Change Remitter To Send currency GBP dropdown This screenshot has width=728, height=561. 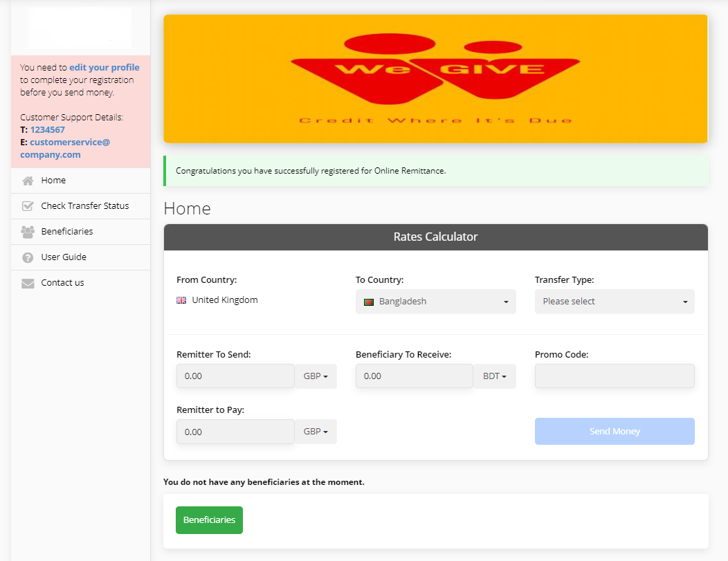pos(316,376)
